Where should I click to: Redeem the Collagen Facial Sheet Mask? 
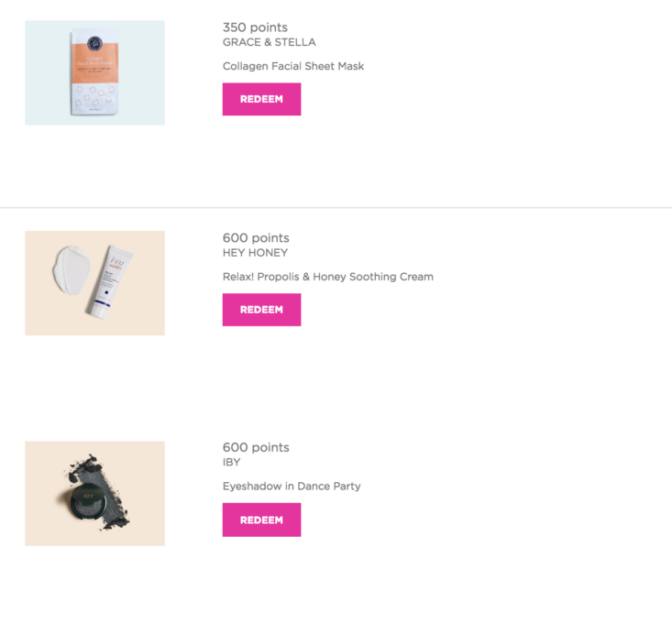(x=261, y=99)
